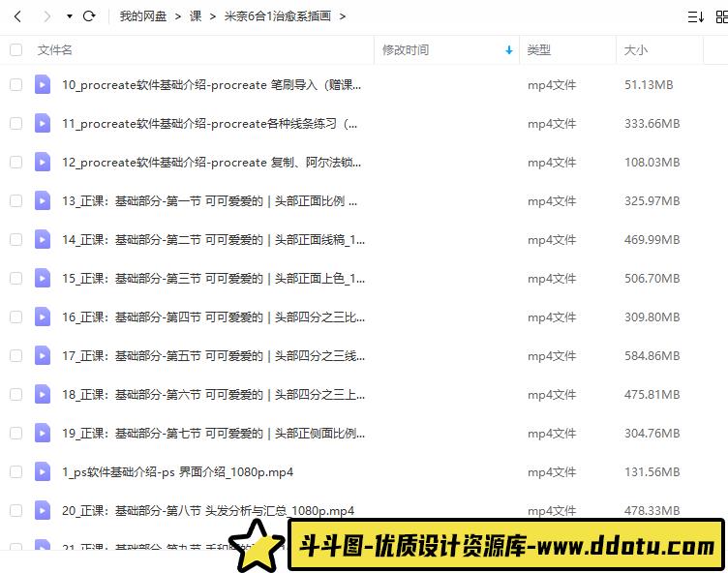Click video icon of 10_procreate file
The image size is (728, 573).
tap(43, 84)
